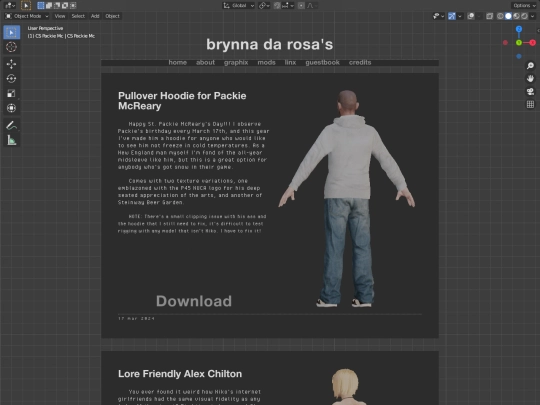Select the Scale tool

pyautogui.click(x=11, y=93)
